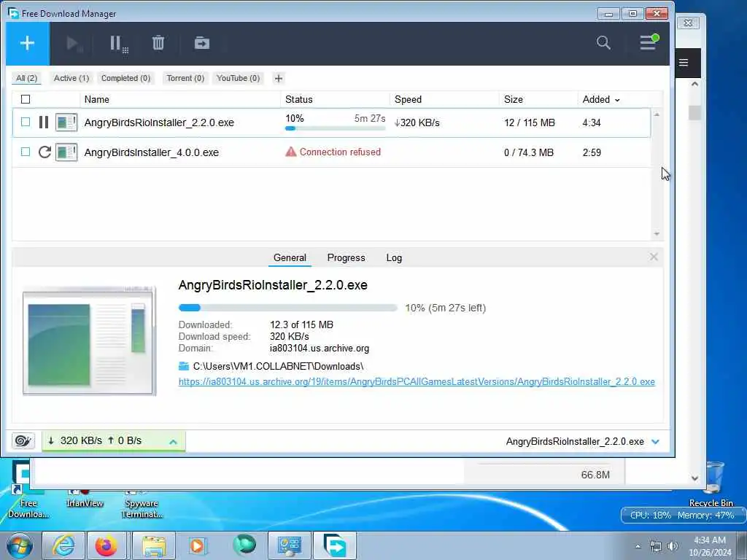Click C:\Users\VM1.COLLABNET\Downloads\ path text
The height and width of the screenshot is (560, 747).
coord(278,366)
